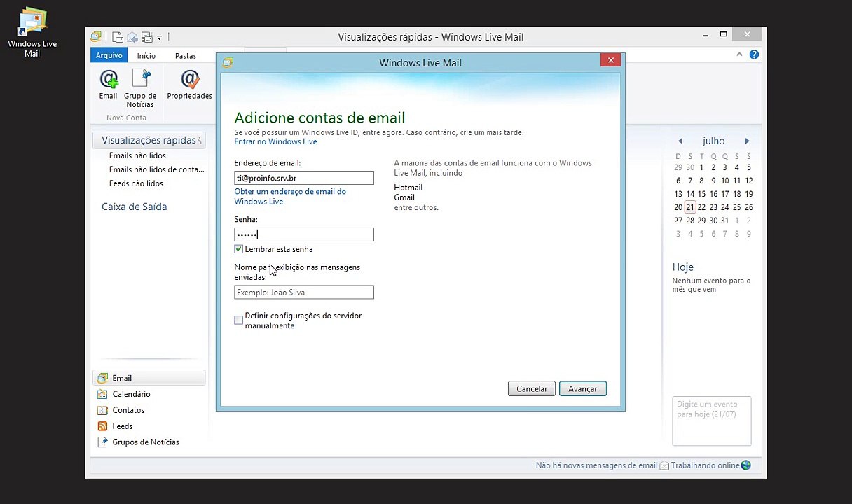Click the new messages envelope status icon
This screenshot has height=504, width=852.
click(664, 465)
